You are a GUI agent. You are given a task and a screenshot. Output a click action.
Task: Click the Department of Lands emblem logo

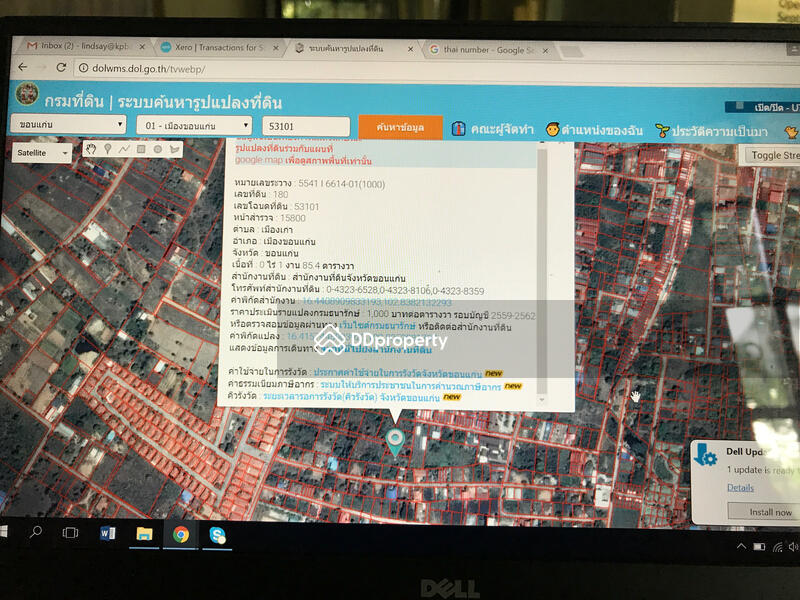pos(27,94)
